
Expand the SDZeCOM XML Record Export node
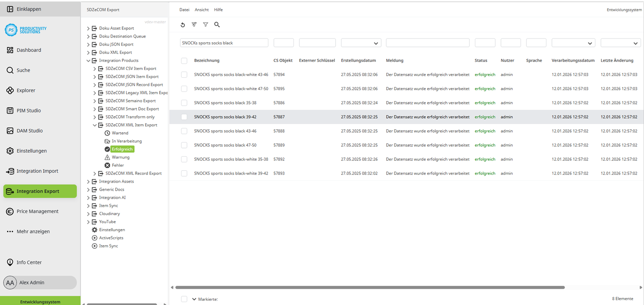click(x=95, y=174)
